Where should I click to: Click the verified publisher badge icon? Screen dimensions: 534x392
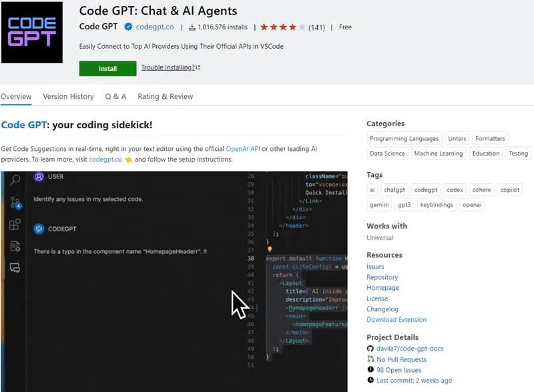click(127, 27)
